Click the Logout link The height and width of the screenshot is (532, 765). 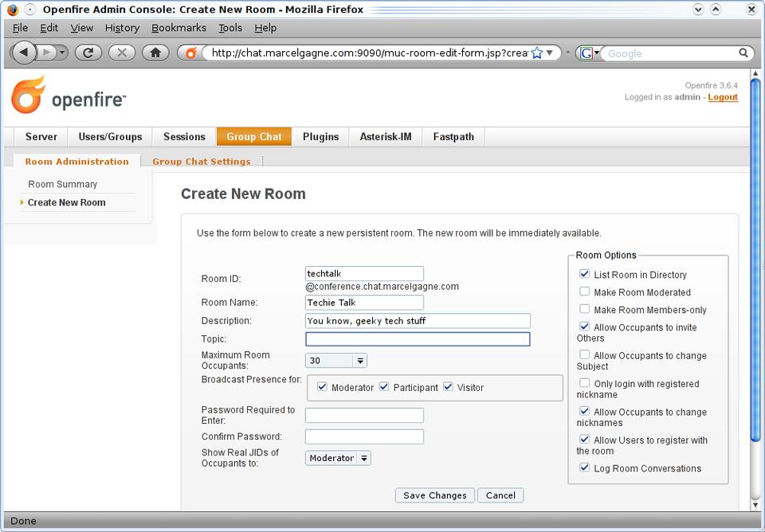click(723, 97)
